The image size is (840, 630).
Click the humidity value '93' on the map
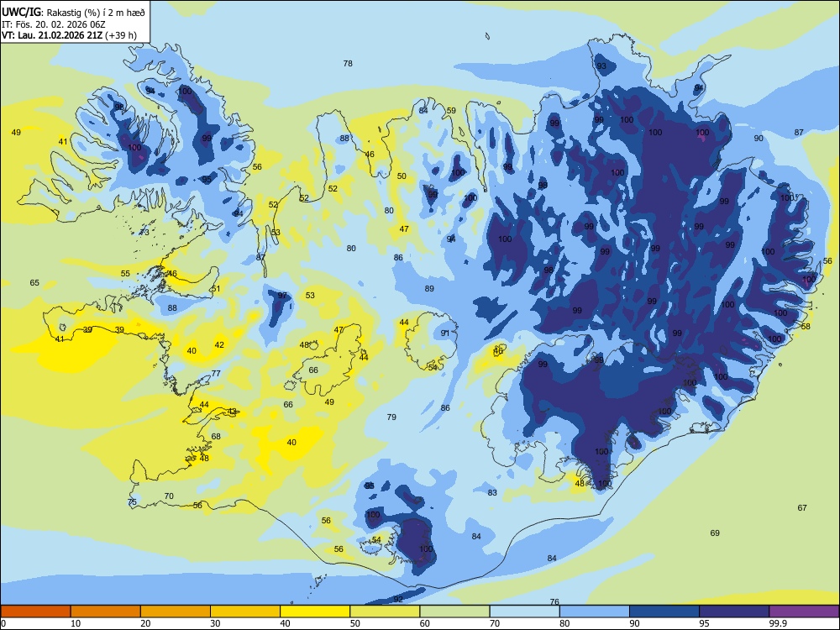pos(601,66)
